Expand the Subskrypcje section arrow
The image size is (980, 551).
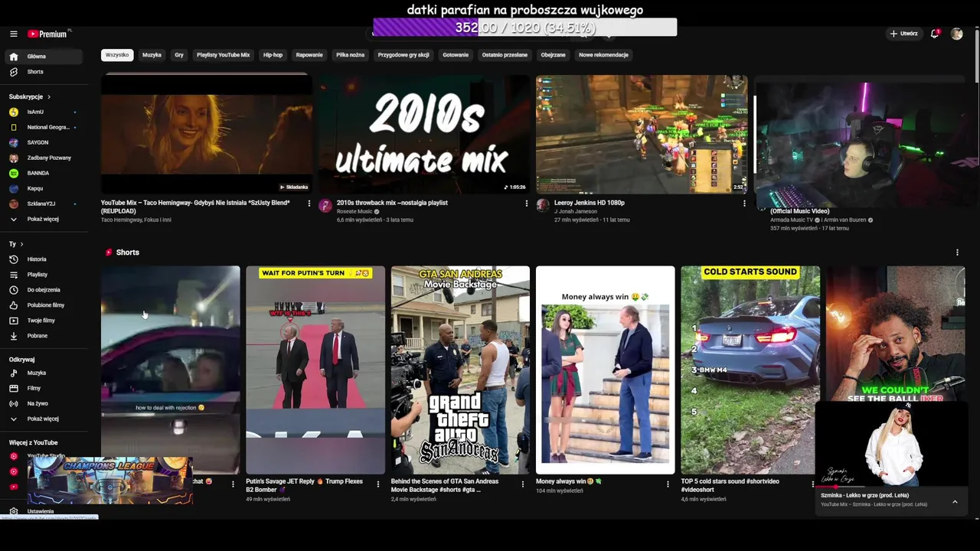(x=48, y=97)
